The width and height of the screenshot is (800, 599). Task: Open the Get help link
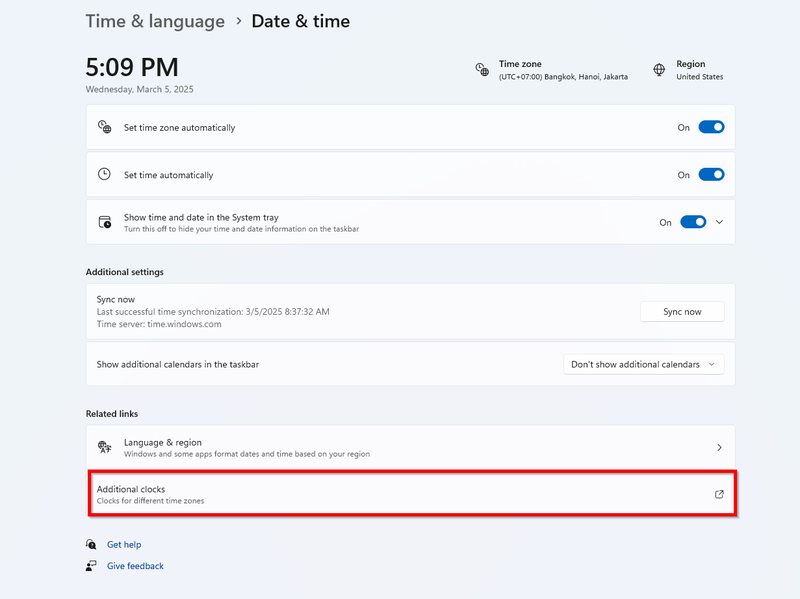pos(124,544)
